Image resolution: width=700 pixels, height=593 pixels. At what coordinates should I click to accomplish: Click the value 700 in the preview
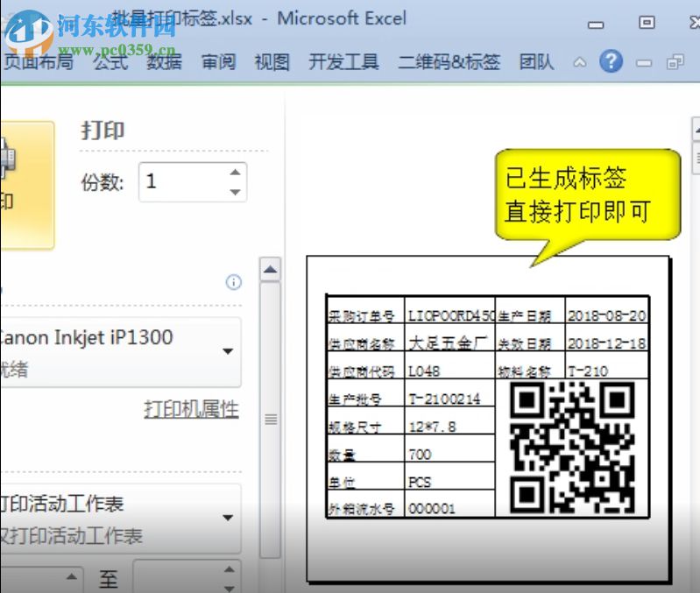421,455
